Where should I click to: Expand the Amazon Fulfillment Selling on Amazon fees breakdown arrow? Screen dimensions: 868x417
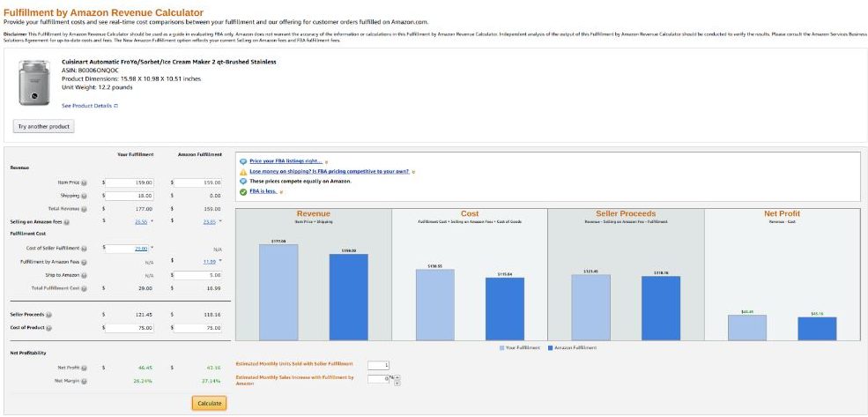[x=220, y=221]
